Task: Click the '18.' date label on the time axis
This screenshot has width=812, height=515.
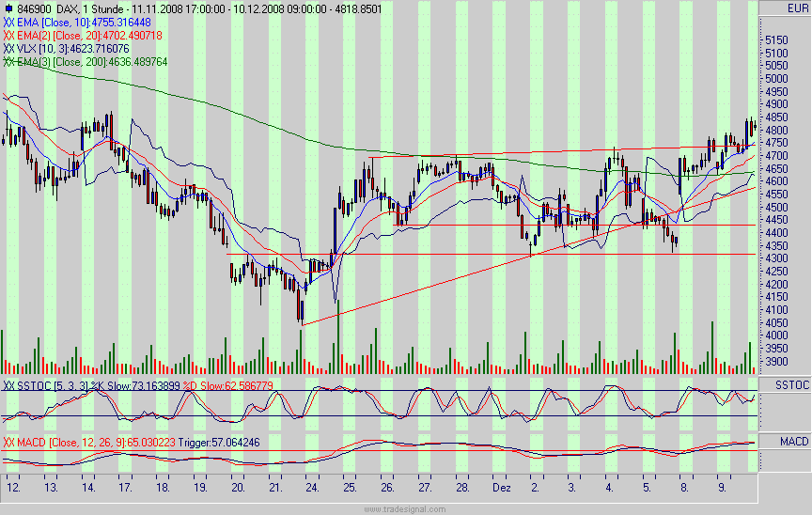Action: tap(164, 488)
